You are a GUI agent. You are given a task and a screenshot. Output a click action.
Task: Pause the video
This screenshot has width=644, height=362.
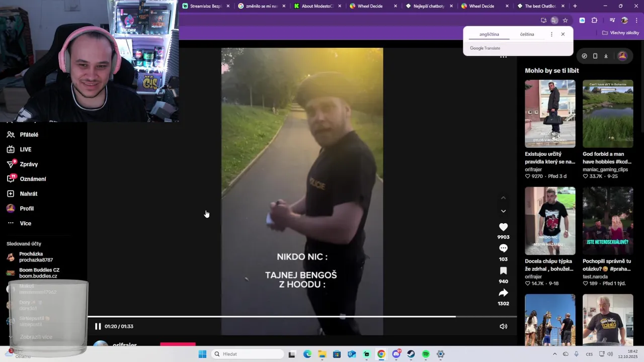[x=98, y=326]
